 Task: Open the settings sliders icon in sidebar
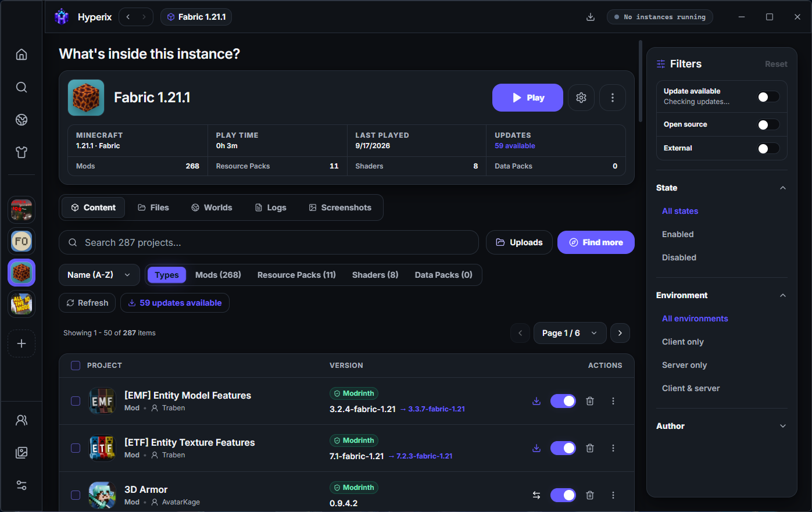pos(22,485)
